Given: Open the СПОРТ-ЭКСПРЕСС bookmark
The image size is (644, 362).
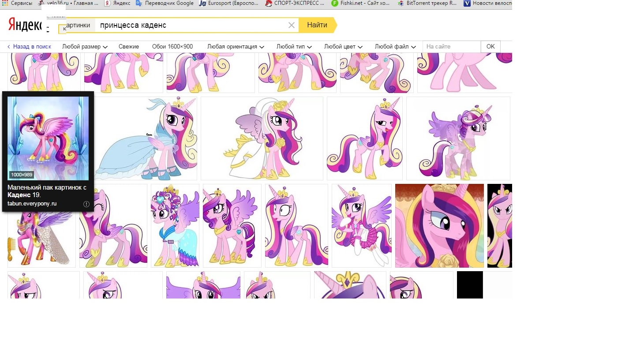Looking at the screenshot, I should click(295, 3).
